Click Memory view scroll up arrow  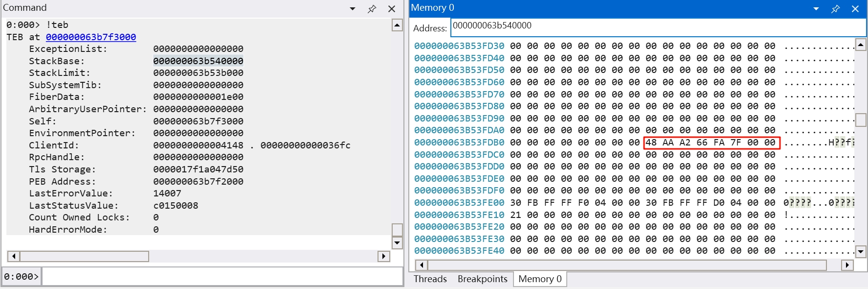click(861, 46)
